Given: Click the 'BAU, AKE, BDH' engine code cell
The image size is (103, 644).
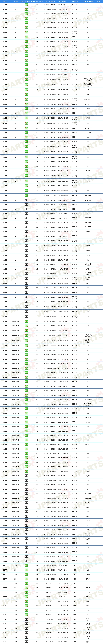Looking at the screenshot, I should (88, 265).
